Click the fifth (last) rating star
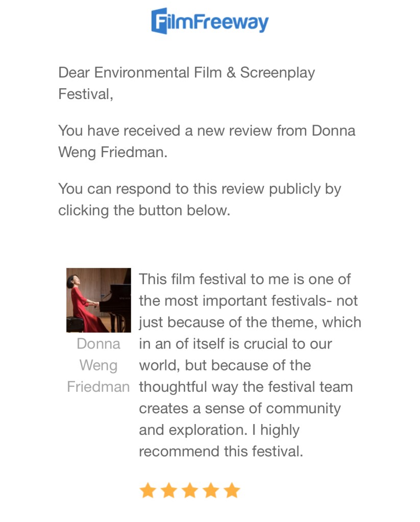Viewport: 420px width, 522px height. pyautogui.click(x=232, y=491)
